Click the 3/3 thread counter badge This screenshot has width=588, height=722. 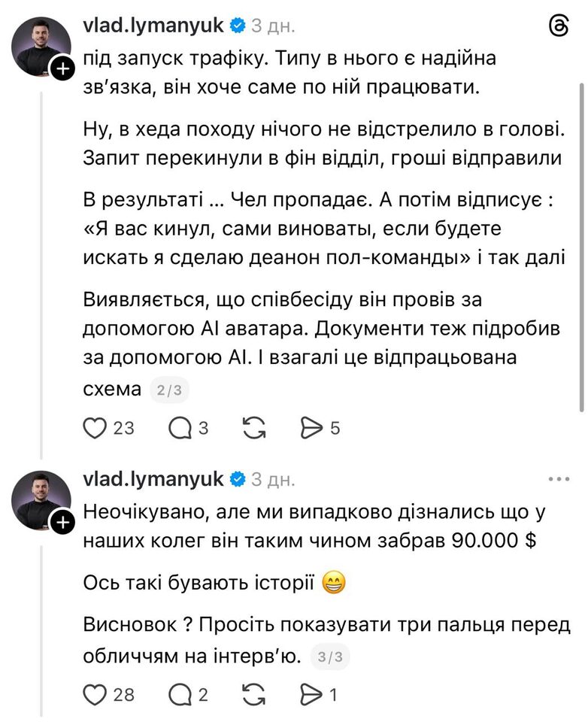click(x=330, y=657)
